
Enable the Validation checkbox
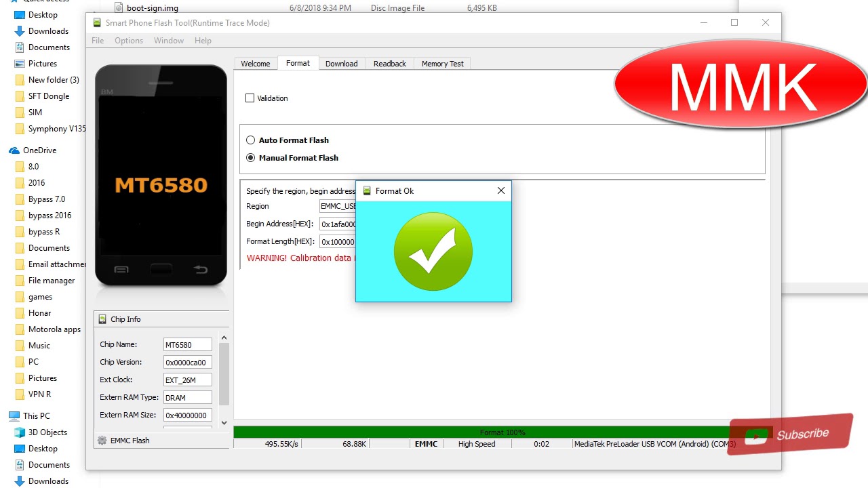click(x=250, y=98)
